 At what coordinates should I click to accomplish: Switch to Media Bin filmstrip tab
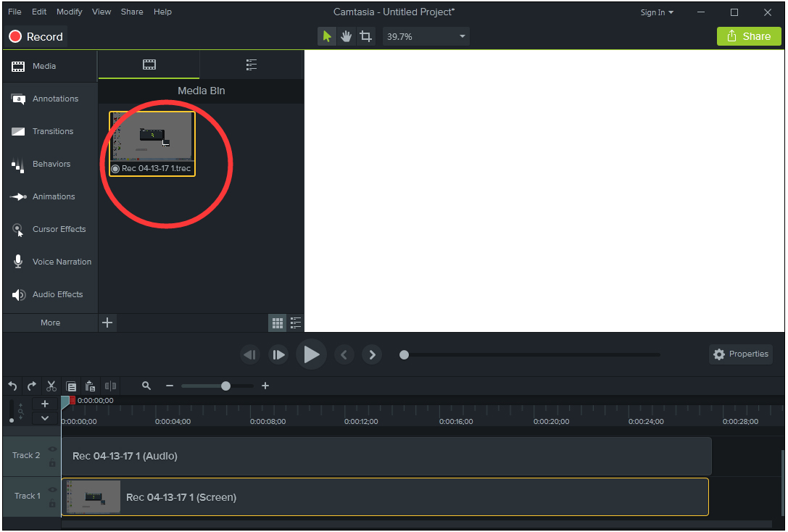coord(149,65)
